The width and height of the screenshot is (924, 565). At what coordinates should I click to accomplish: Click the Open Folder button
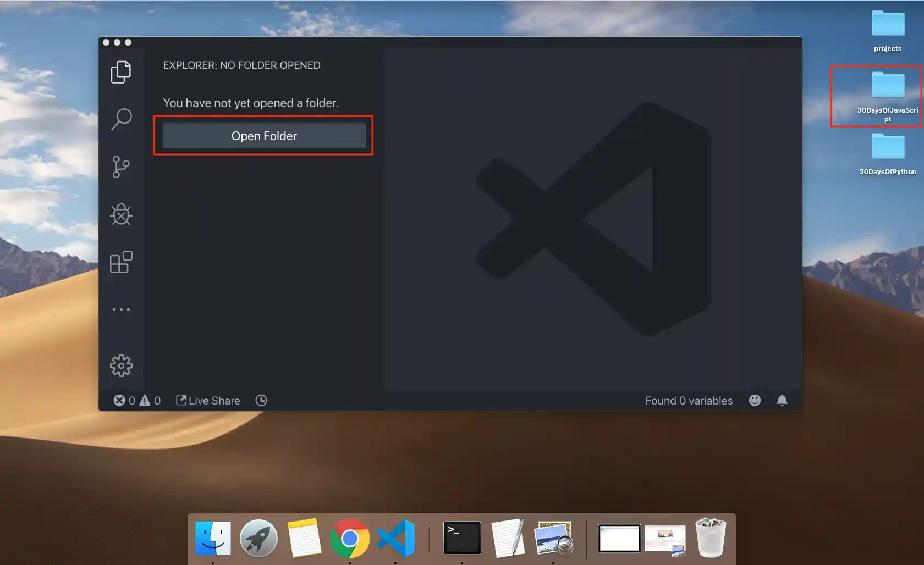[x=264, y=136]
